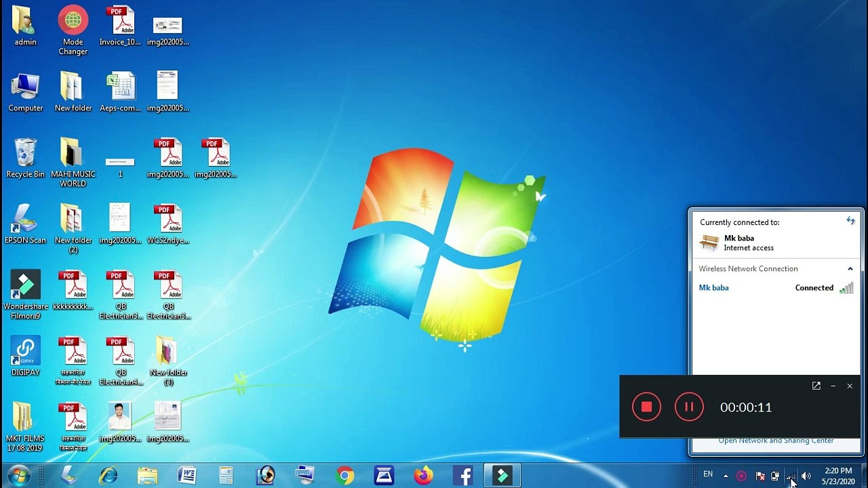Expand the recorder into full window

[x=816, y=386]
